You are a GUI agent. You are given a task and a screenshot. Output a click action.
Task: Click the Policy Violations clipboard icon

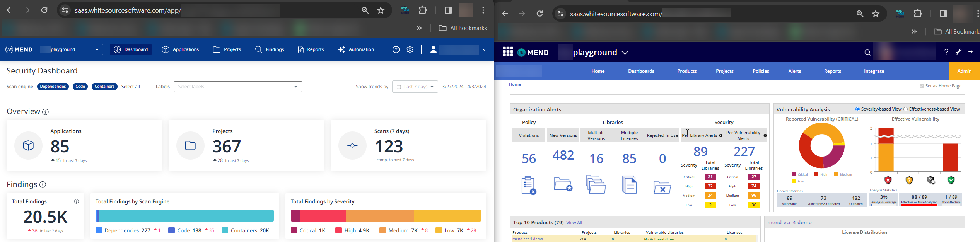[528, 186]
